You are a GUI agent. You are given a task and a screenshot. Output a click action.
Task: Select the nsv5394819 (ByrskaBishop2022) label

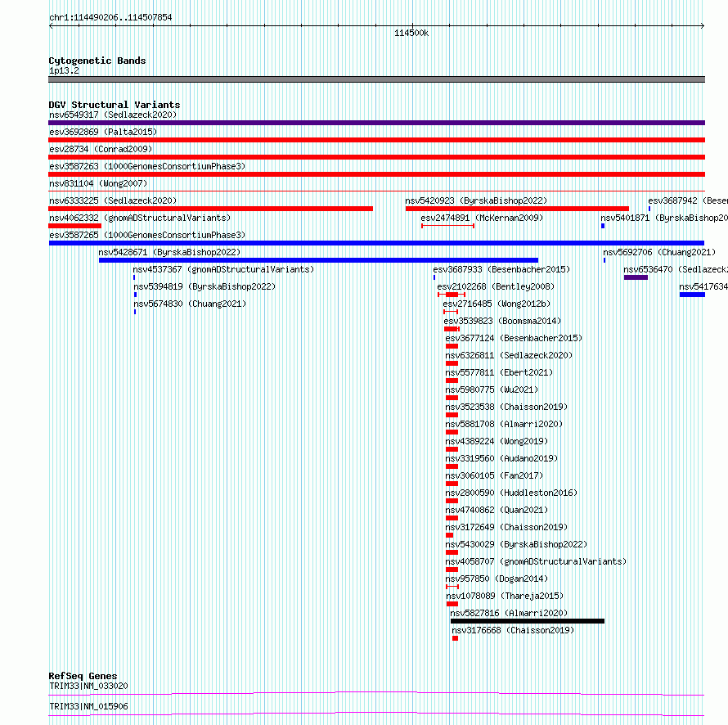204,286
